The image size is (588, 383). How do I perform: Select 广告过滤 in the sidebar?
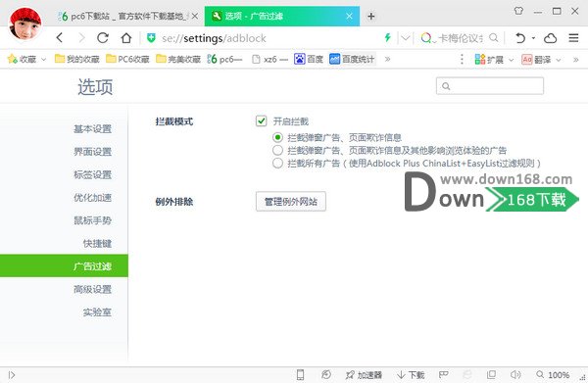pos(64,266)
